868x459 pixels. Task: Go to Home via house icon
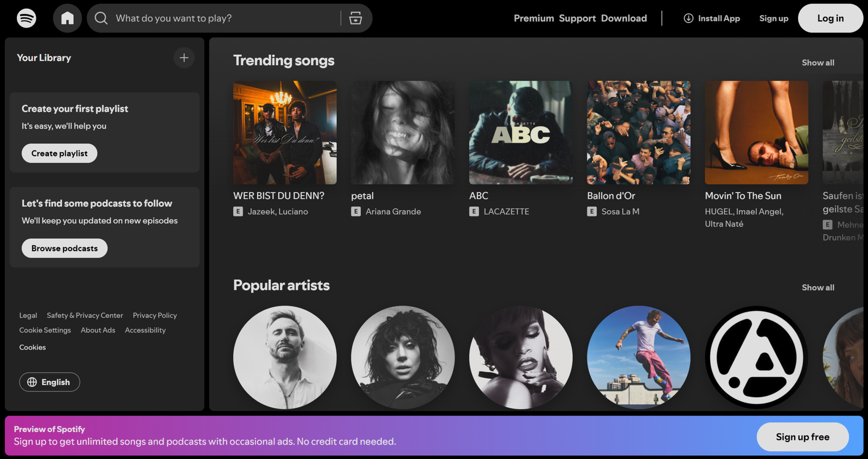[x=67, y=18]
